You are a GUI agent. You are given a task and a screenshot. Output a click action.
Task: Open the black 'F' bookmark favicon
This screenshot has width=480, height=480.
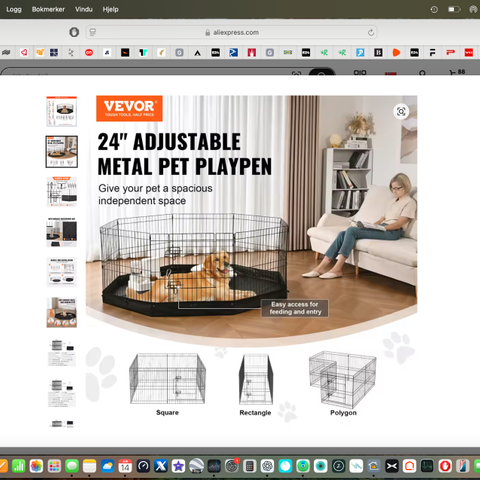coord(432,52)
